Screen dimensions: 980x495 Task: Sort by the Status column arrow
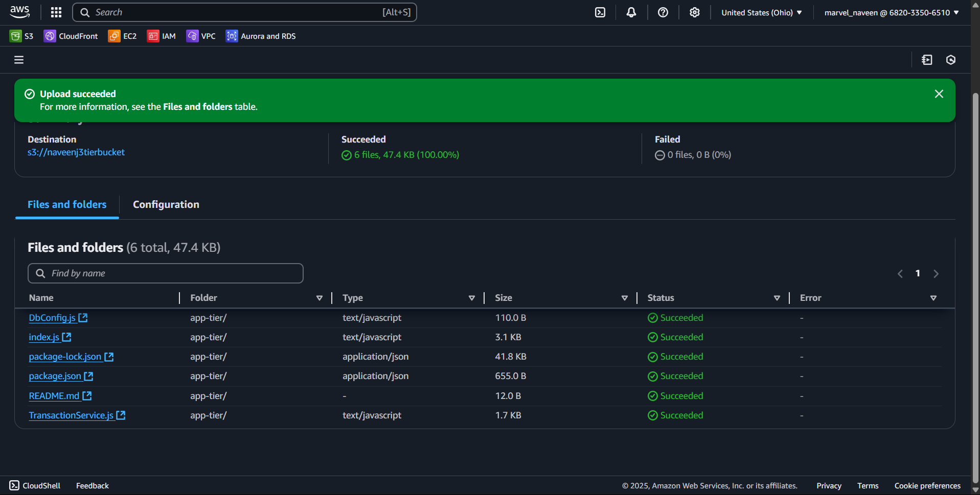pyautogui.click(x=777, y=298)
